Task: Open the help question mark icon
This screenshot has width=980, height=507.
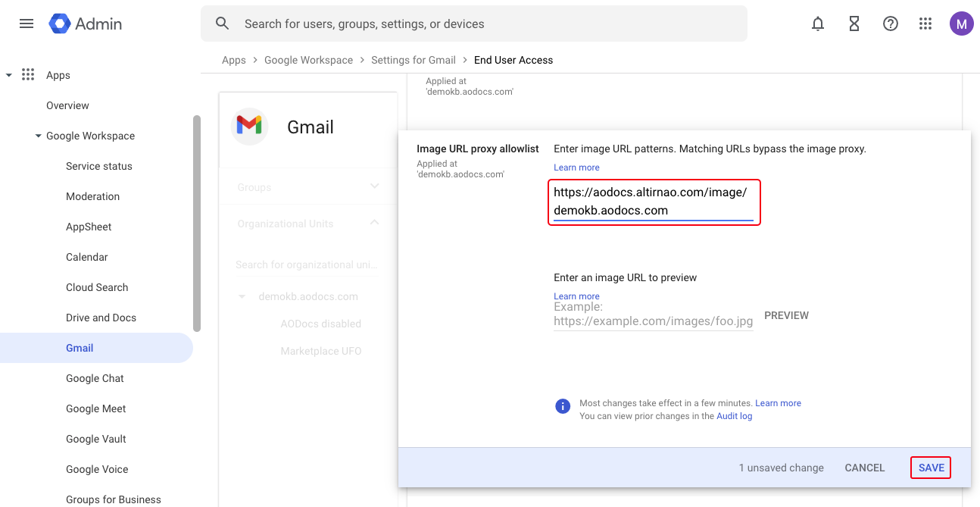Action: pyautogui.click(x=891, y=23)
